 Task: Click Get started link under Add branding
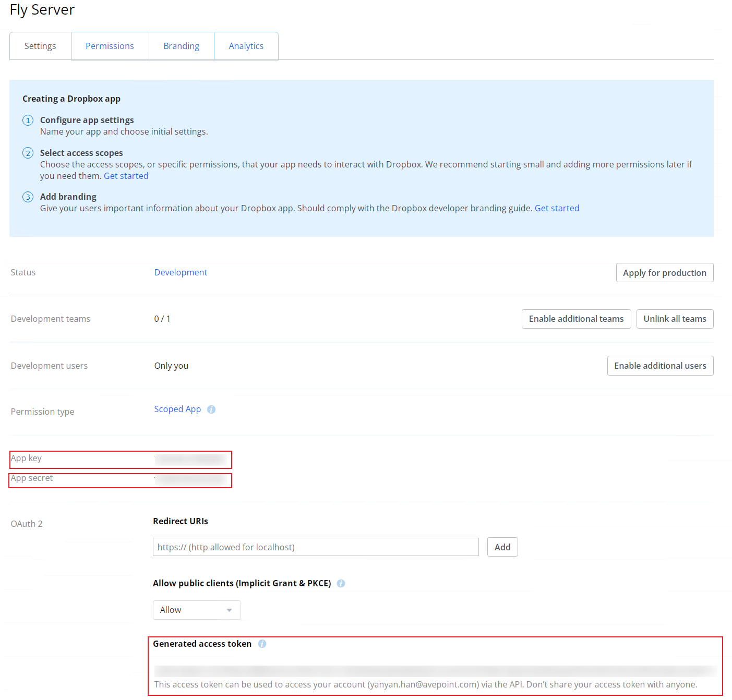point(557,208)
